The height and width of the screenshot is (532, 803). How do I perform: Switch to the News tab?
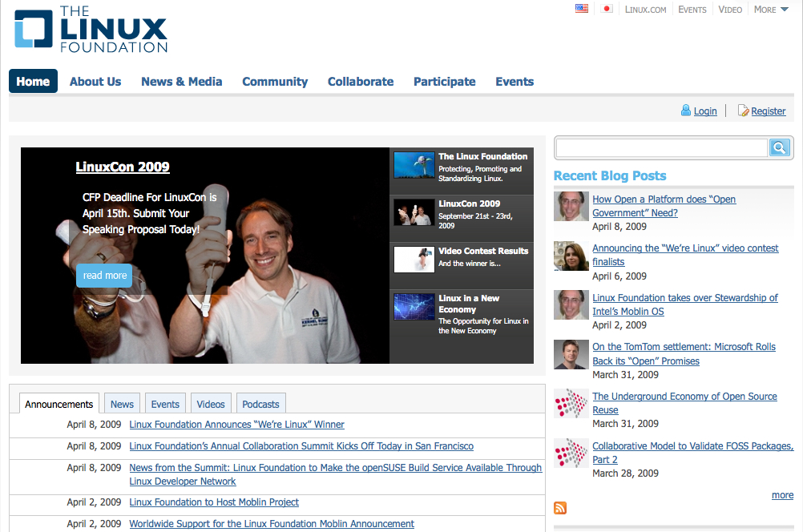(x=121, y=403)
